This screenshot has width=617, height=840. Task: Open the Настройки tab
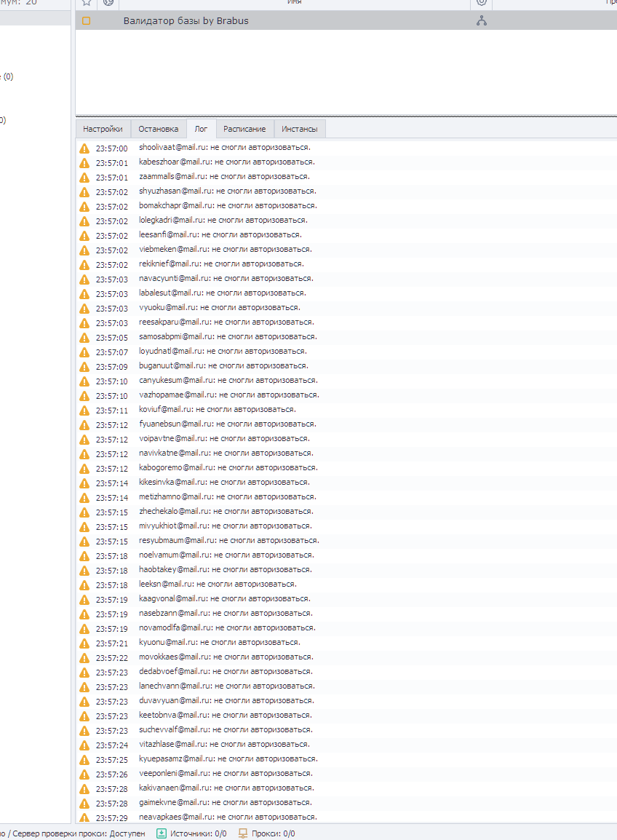(103, 129)
